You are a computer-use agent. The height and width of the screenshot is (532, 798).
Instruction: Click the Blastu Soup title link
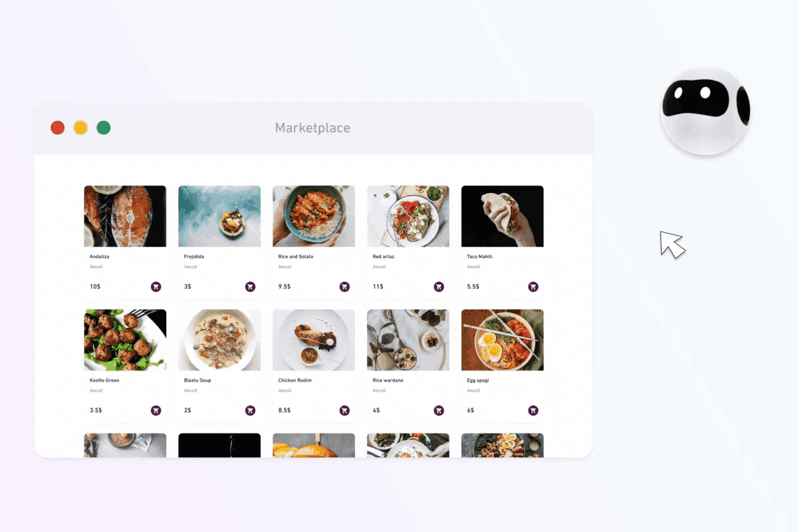(198, 380)
